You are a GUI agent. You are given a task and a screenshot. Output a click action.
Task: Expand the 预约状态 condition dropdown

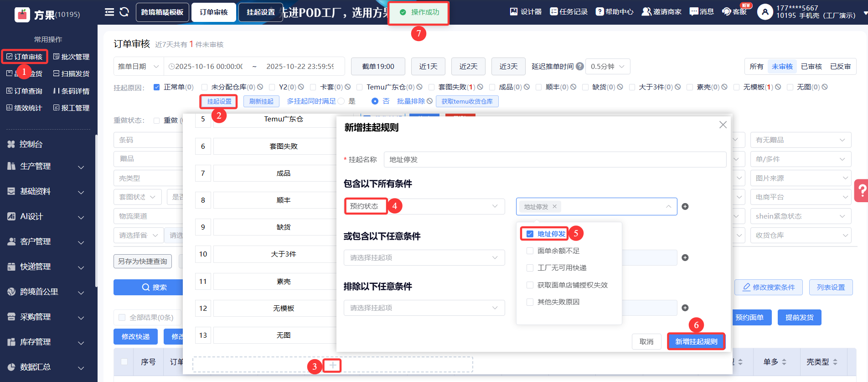pyautogui.click(x=424, y=206)
